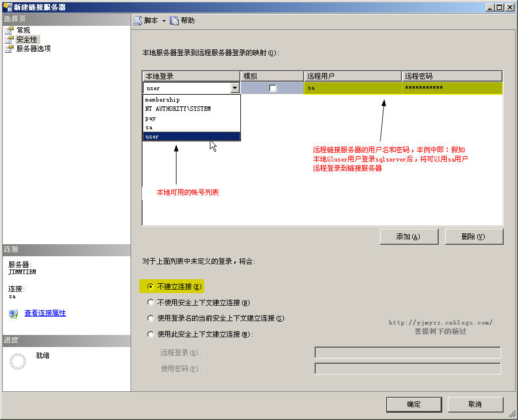
Task: Select 常规 page in list
Action: click(x=23, y=30)
